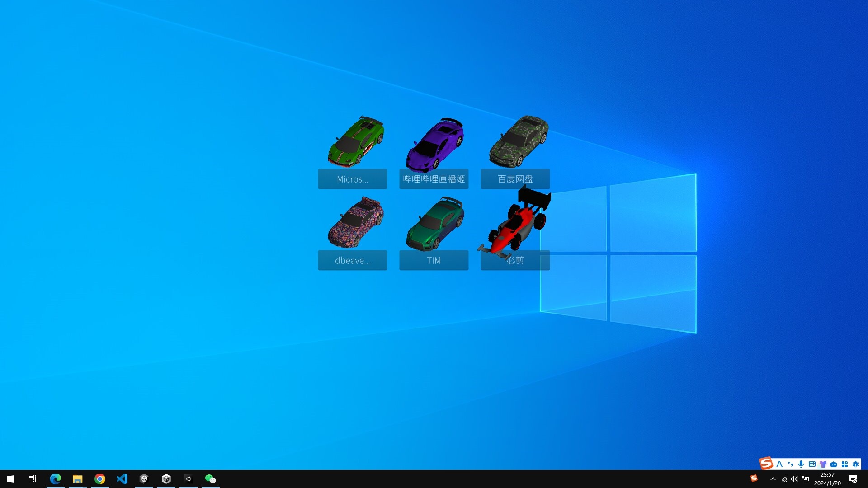Screen dimensions: 868x488
Task: Open the Start menu
Action: (10, 479)
